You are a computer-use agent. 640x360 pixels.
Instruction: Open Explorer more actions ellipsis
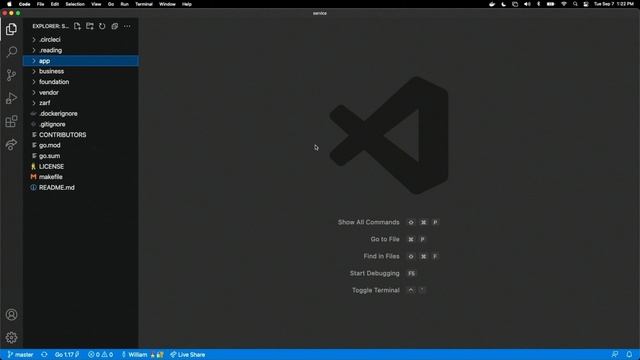point(127,26)
